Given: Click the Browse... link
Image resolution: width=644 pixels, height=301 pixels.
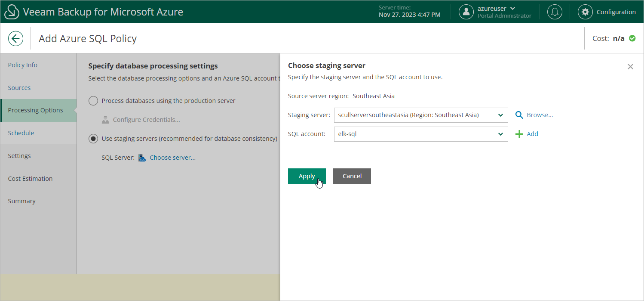Looking at the screenshot, I should coord(540,115).
